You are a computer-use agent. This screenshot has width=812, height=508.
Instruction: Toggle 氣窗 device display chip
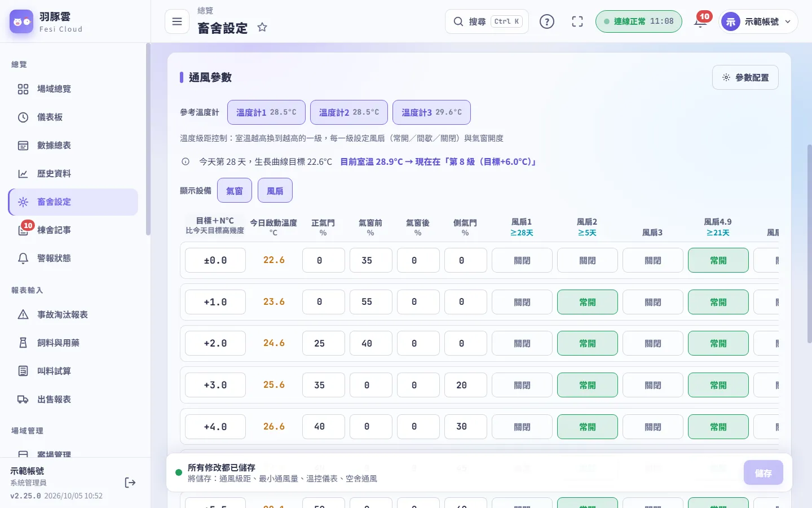point(235,191)
